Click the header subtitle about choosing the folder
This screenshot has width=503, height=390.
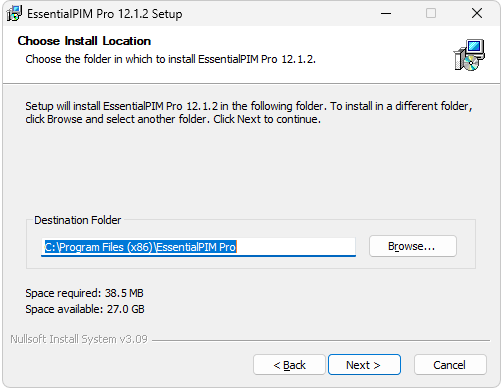point(170,59)
